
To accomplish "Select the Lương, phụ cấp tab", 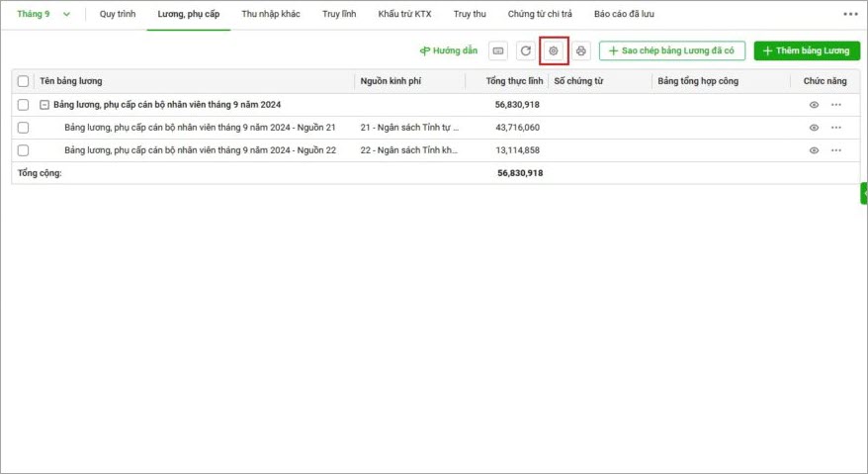I will click(189, 14).
